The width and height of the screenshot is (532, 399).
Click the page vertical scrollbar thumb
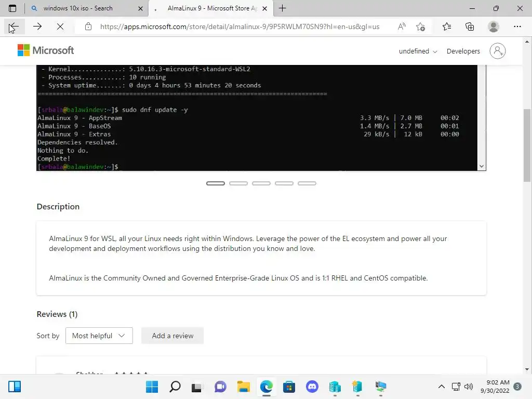[527, 145]
